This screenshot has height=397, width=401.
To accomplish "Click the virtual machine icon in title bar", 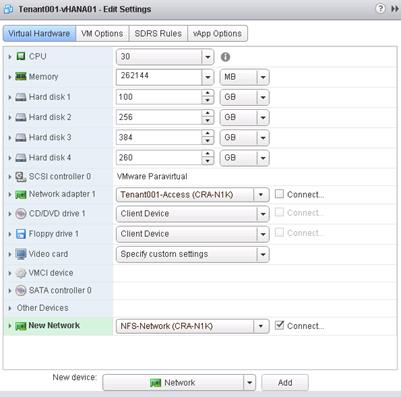I will 8,9.
